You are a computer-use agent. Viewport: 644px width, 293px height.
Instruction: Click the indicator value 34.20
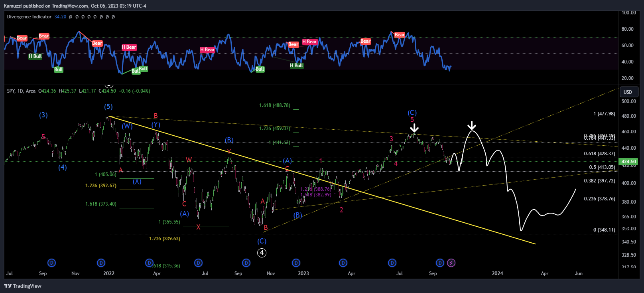60,17
